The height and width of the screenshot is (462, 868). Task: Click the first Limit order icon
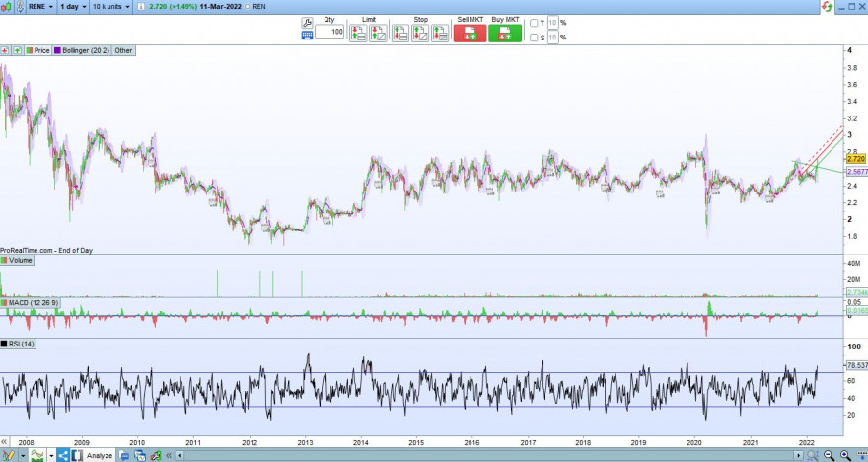tap(358, 34)
